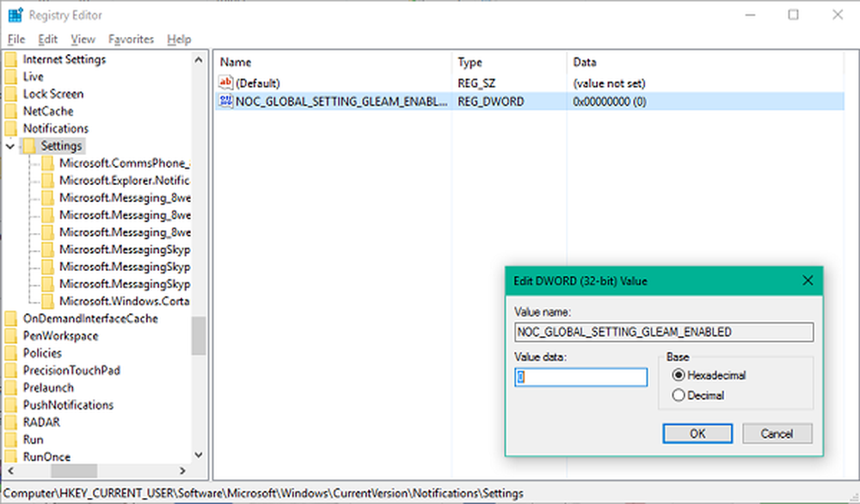Viewport: 860px width, 504px height.
Task: Click the Live folder icon
Action: click(11, 77)
